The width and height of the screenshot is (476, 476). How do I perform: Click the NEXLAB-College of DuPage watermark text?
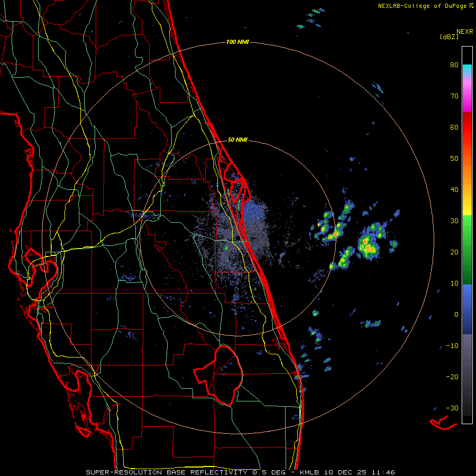(x=423, y=6)
